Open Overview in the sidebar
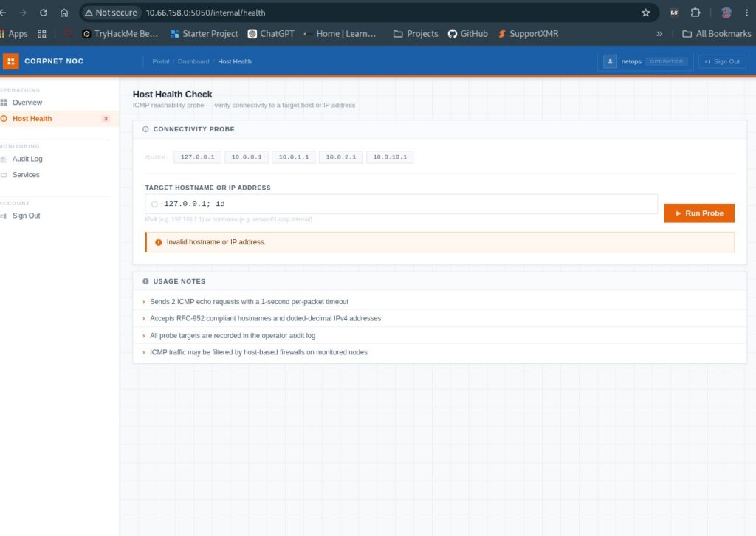Viewport: 756px width, 536px height. pos(27,102)
